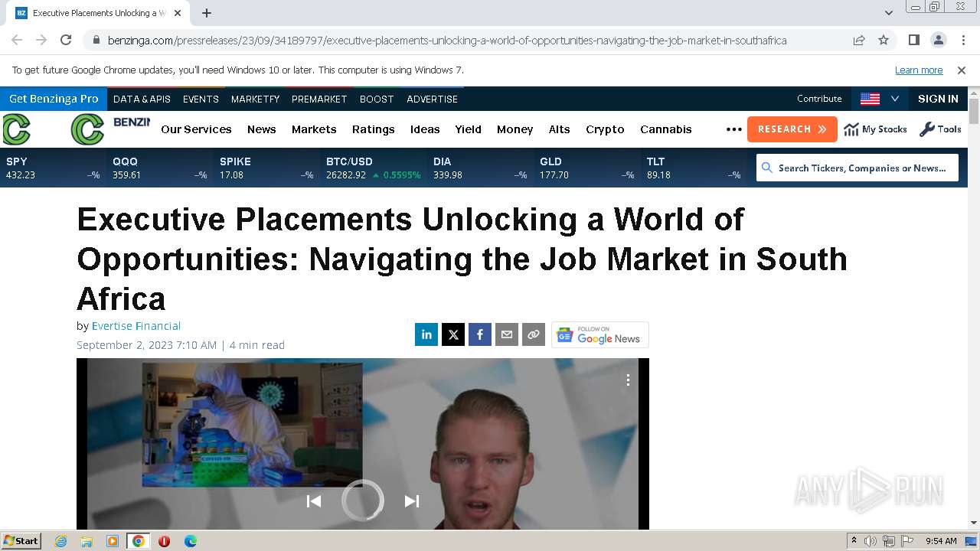Select SPIKE ticker quote
Viewport: 980px width, 551px height.
(x=266, y=168)
